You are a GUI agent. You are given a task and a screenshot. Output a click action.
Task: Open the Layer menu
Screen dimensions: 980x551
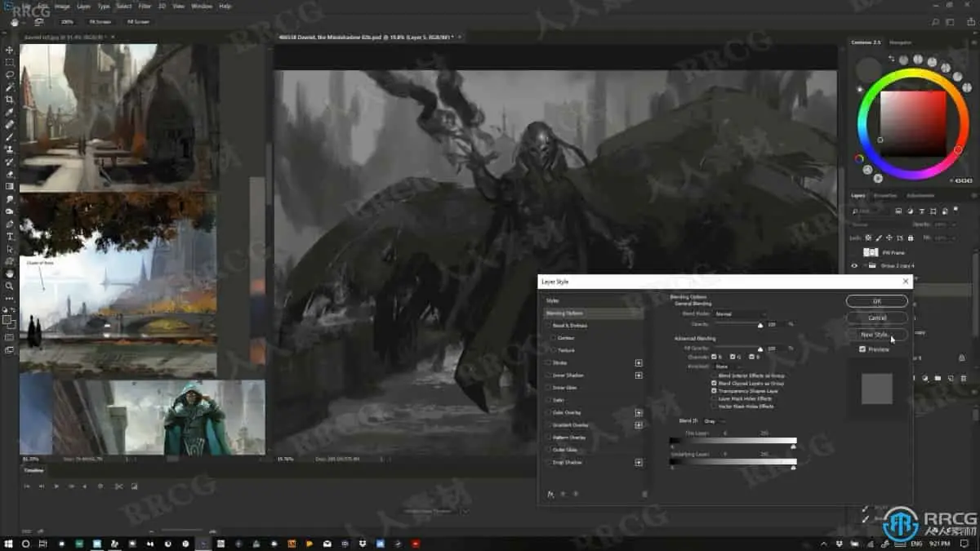pos(82,6)
